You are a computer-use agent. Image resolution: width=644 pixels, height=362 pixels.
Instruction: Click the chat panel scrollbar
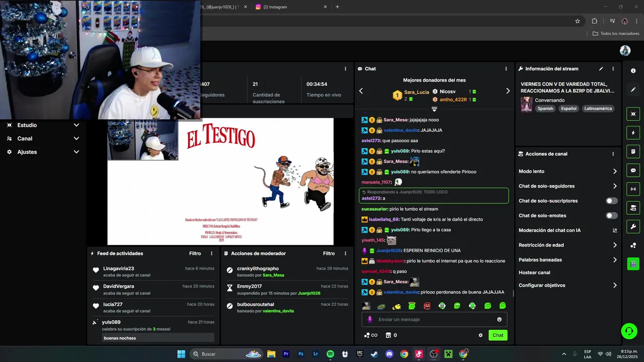coord(513,293)
